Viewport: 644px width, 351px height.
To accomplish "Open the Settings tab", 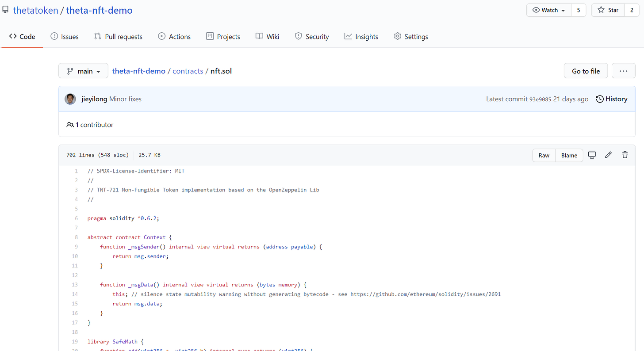I will point(411,37).
